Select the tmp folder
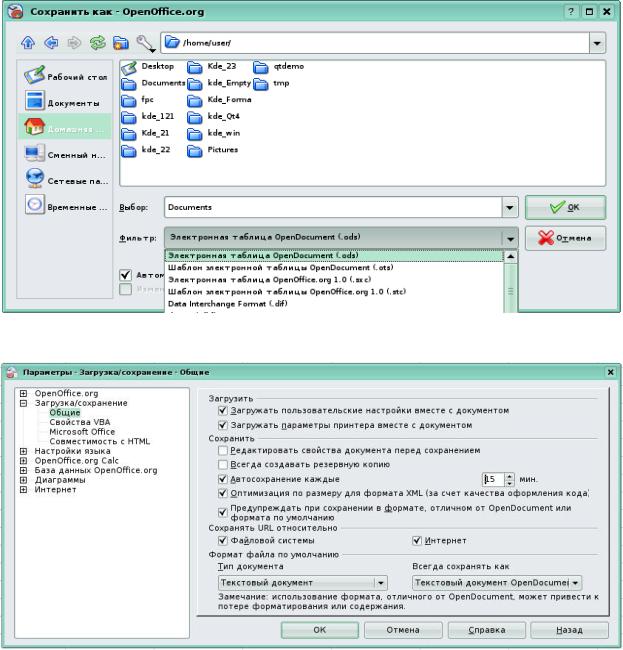623x650 pixels. click(271, 83)
